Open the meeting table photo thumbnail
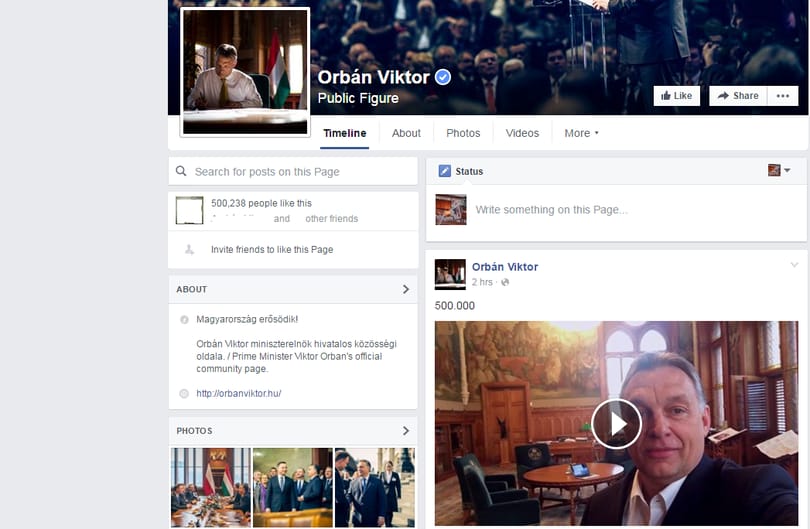The width and height of the screenshot is (810, 529). (211, 488)
